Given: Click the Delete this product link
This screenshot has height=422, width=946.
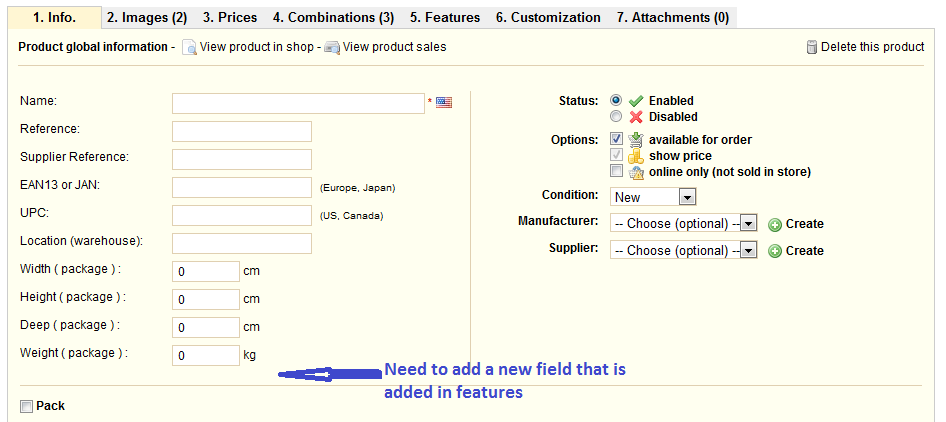Looking at the screenshot, I should tap(872, 47).
